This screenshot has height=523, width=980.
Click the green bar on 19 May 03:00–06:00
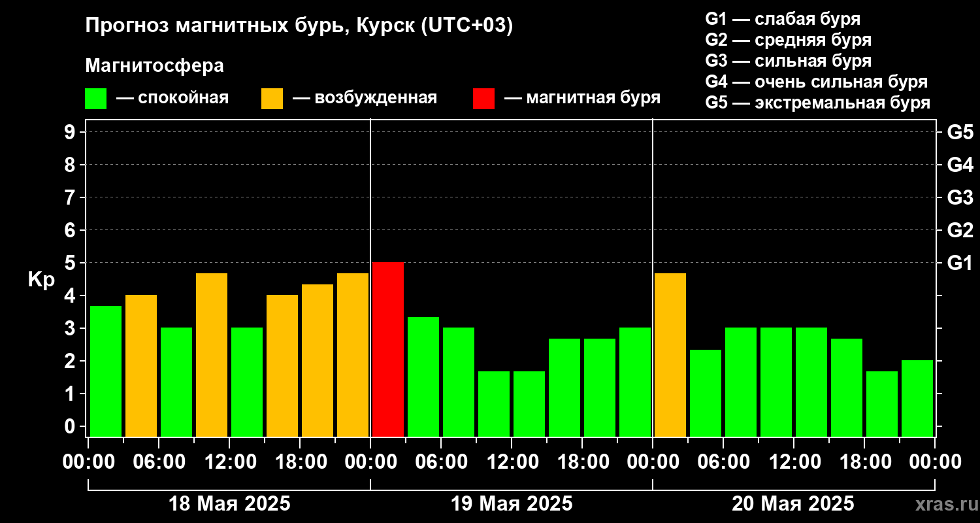click(x=423, y=377)
